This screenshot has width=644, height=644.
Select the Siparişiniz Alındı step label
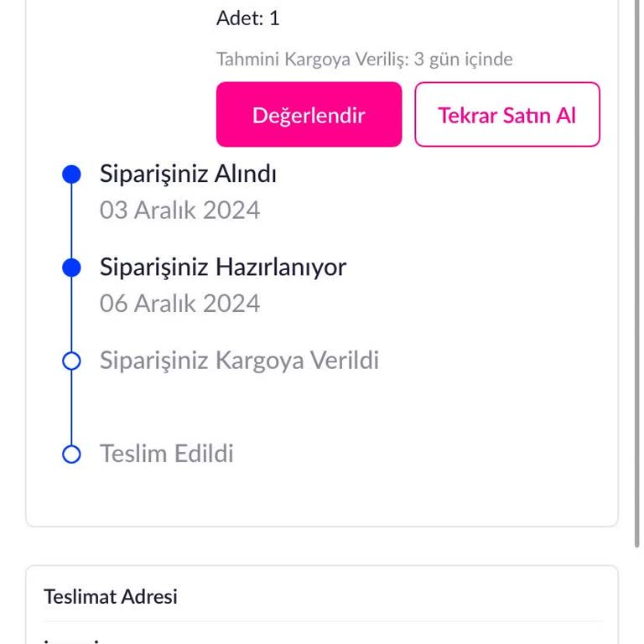[188, 174]
